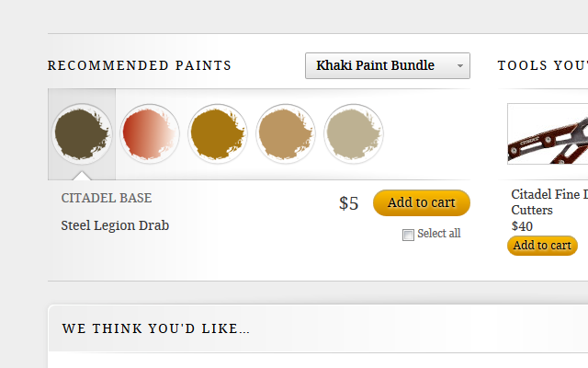The width and height of the screenshot is (588, 368).
Task: Click the We Think You'd Like heading
Action: (x=156, y=328)
